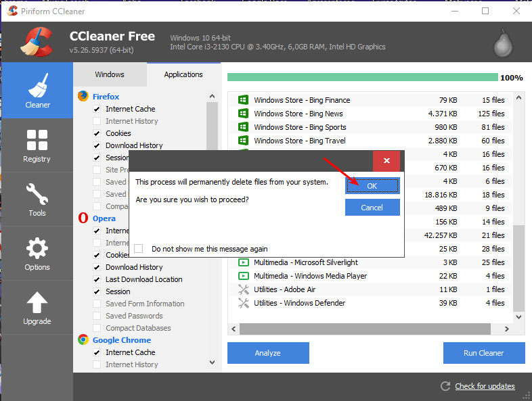Click the refresh icon beside Check for updates
Image resolution: width=532 pixels, height=401 pixels.
pos(445,386)
